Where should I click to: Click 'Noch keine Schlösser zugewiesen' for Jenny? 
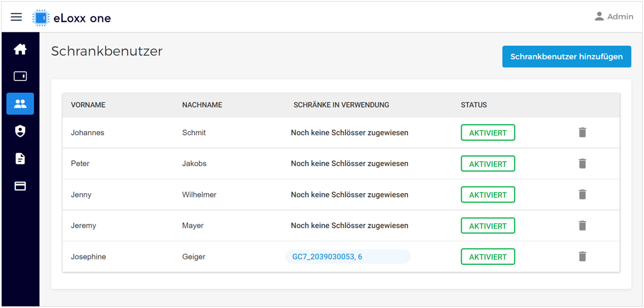(349, 195)
